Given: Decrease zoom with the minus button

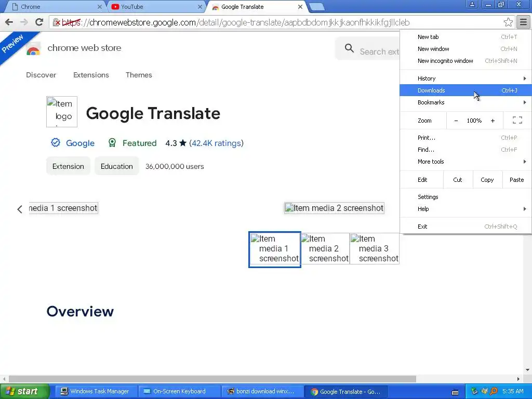Looking at the screenshot, I should 456,121.
